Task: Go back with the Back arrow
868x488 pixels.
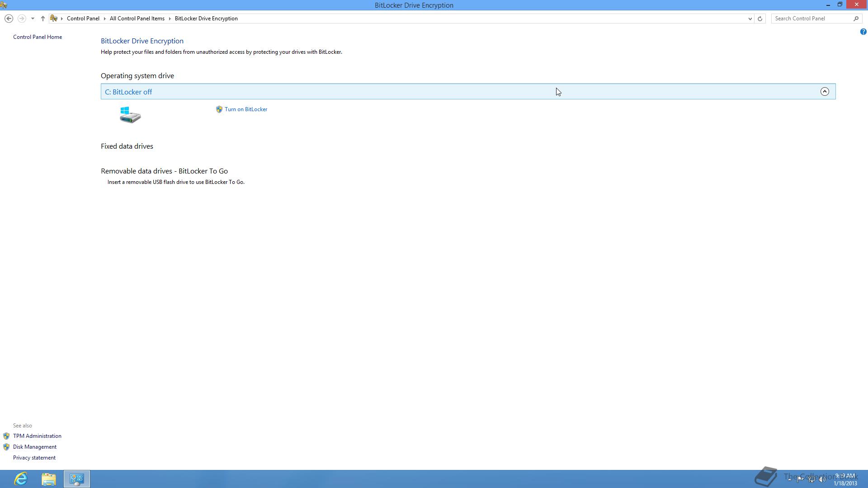Action: [x=9, y=19]
